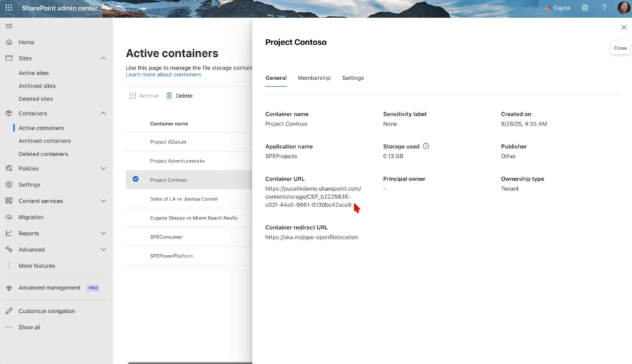
Task: Open Archived sites in navigation
Action: tap(37, 86)
